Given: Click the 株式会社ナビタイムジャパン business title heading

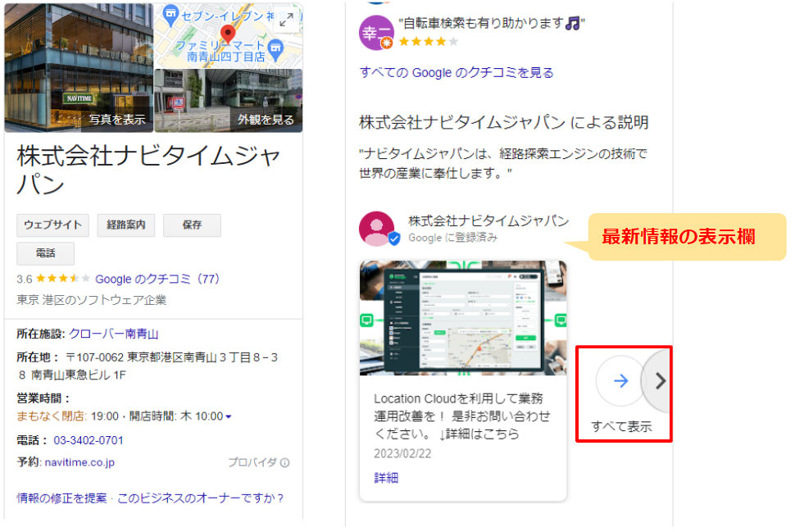Looking at the screenshot, I should point(148,170).
